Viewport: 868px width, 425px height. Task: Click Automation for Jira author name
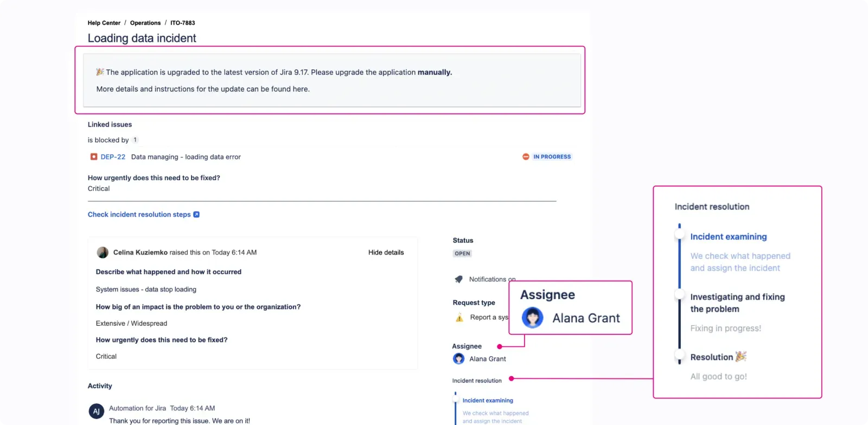[137, 408]
